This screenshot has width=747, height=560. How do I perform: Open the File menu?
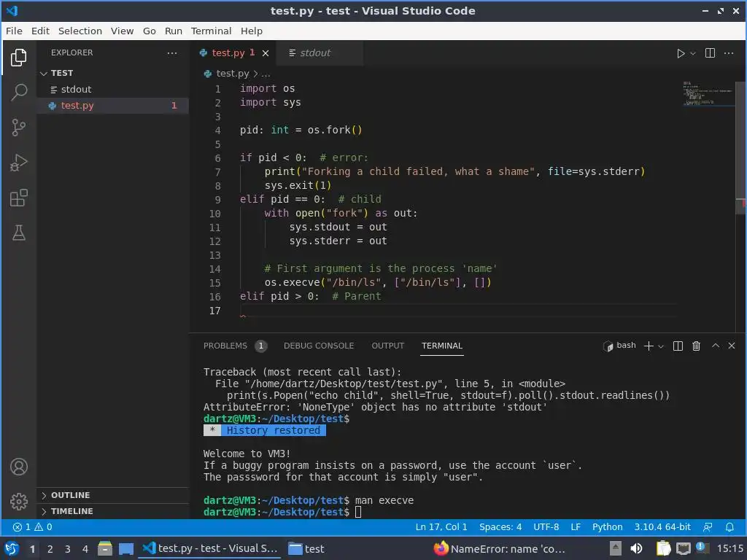[14, 31]
